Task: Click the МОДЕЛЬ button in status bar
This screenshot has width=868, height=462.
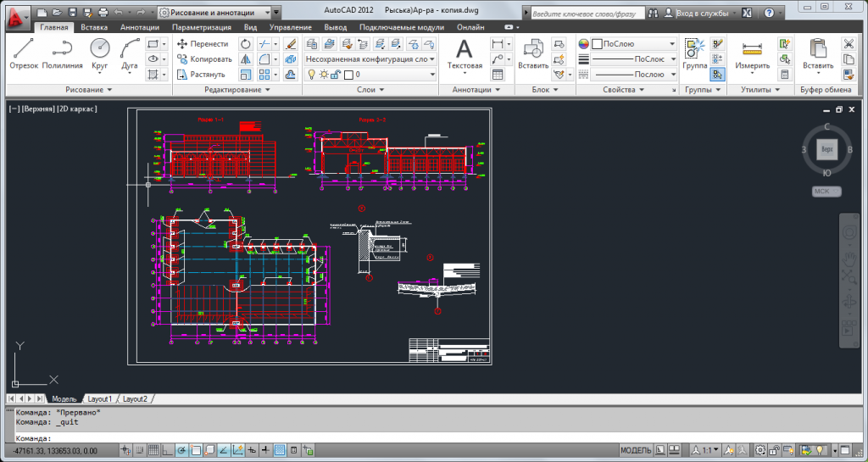Action: [x=636, y=450]
